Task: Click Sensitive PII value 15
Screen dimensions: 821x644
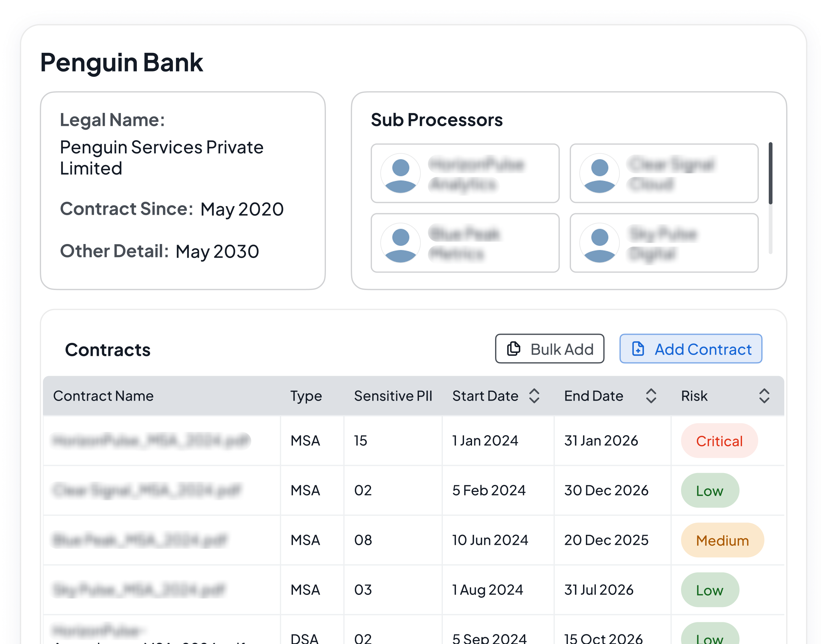Action: (360, 440)
